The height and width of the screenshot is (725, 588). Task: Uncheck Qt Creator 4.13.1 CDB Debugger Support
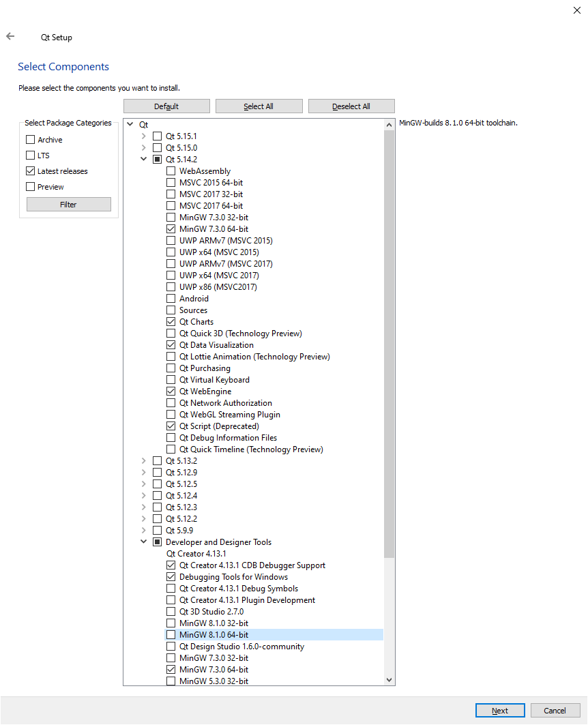click(171, 565)
